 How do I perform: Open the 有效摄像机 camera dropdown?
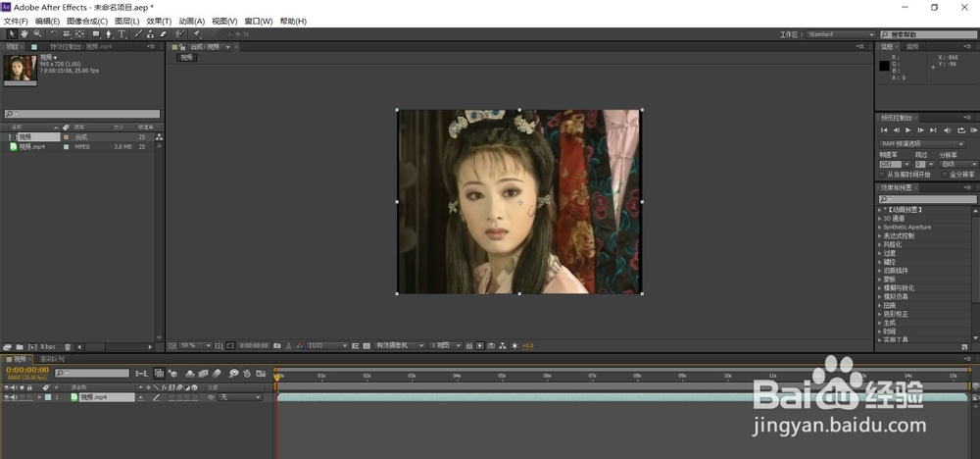tap(399, 346)
